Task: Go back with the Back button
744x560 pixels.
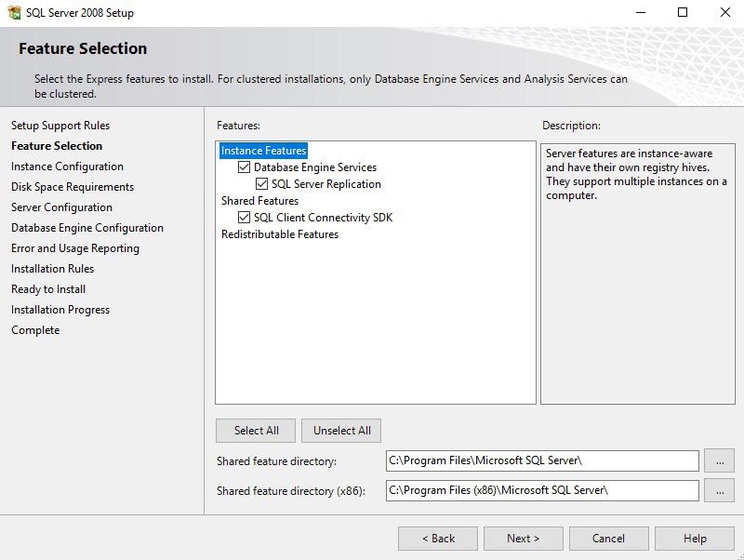Action: pyautogui.click(x=438, y=539)
